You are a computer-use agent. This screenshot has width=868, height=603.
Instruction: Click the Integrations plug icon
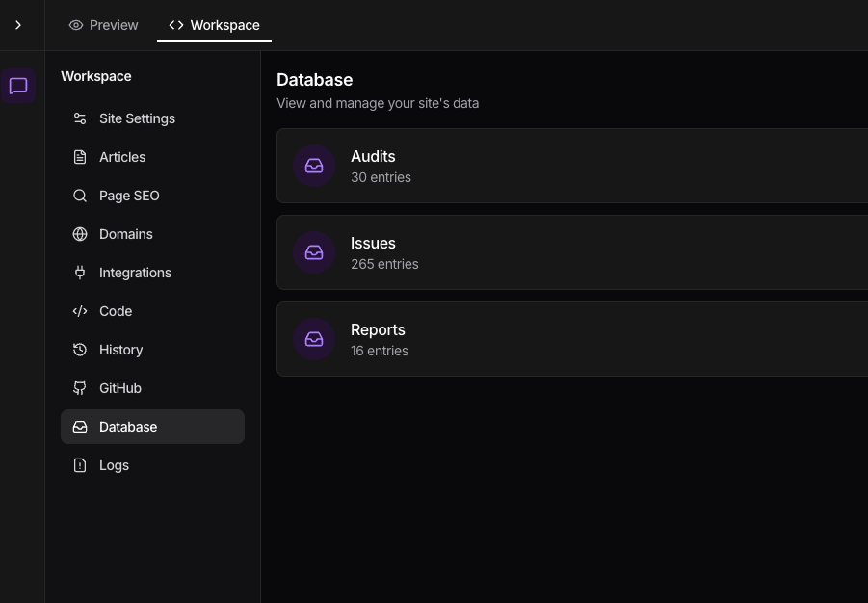coord(80,273)
